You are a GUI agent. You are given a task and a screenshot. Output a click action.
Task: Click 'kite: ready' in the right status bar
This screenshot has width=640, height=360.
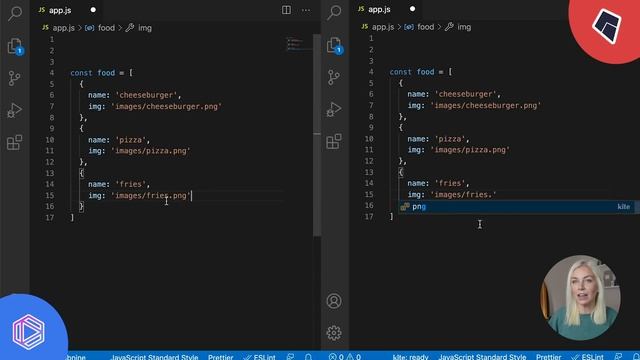pos(410,357)
